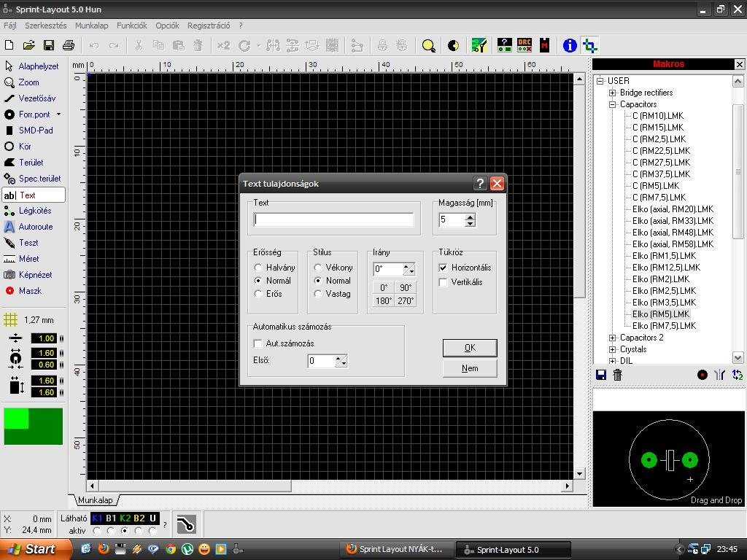Click the blue info icon
This screenshot has height=560, width=747.
(x=570, y=45)
